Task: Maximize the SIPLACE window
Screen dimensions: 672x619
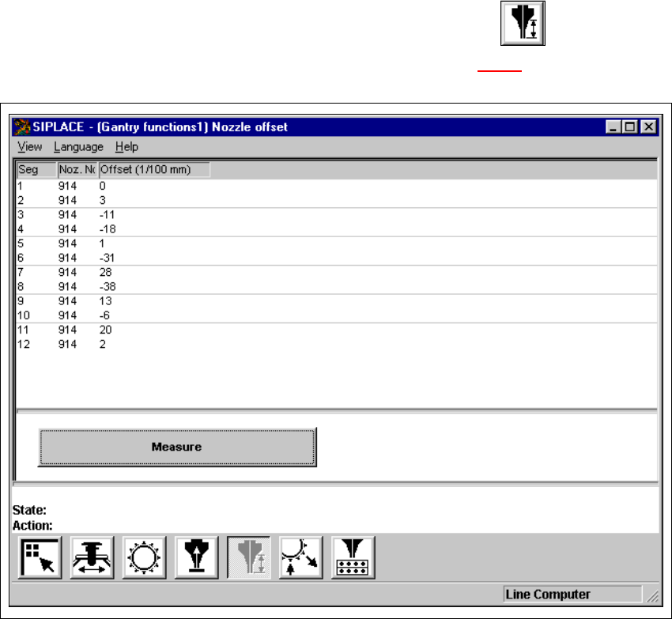Action: click(x=630, y=127)
